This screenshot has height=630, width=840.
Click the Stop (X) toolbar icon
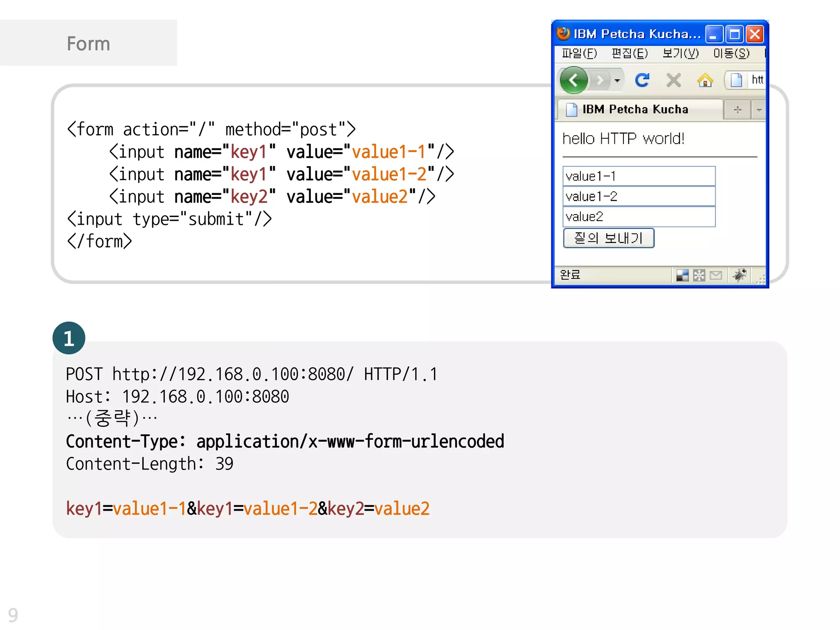(x=674, y=80)
